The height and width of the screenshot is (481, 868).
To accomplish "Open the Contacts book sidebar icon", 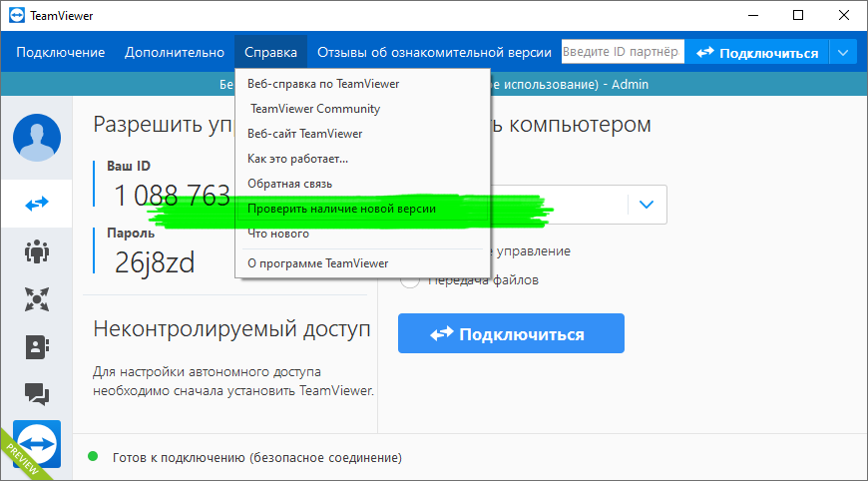I will (x=37, y=347).
